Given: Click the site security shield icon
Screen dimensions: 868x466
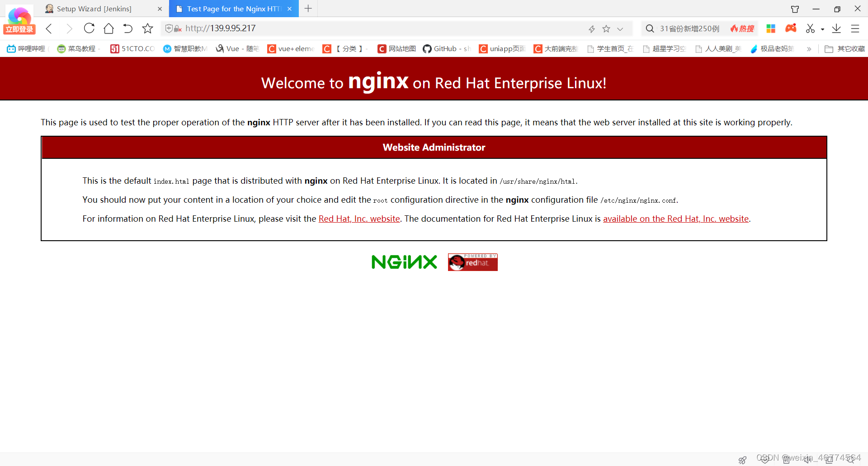Looking at the screenshot, I should 169,29.
